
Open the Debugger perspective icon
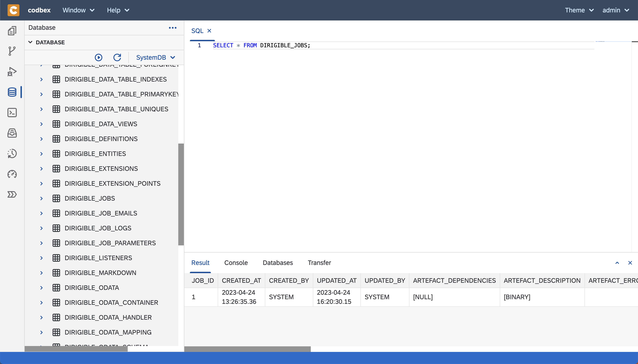[12, 72]
